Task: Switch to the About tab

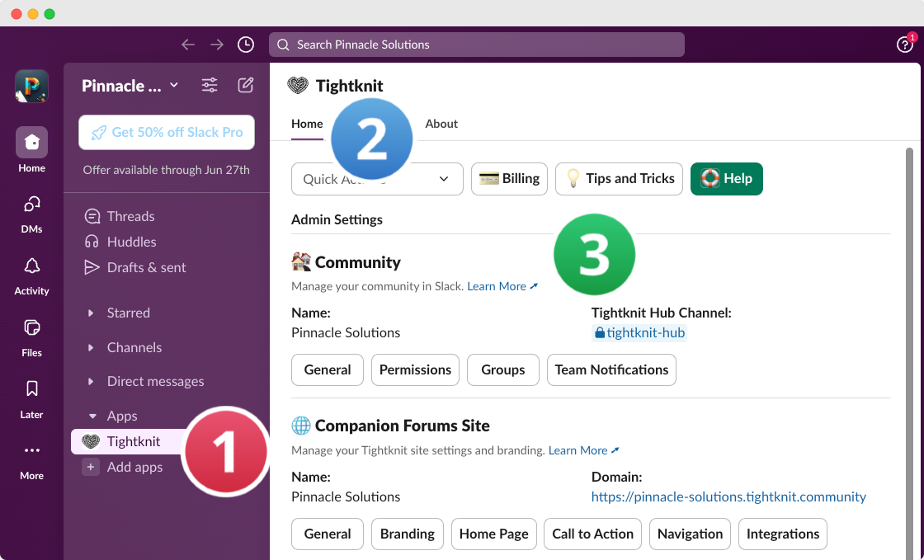Action: pos(441,124)
